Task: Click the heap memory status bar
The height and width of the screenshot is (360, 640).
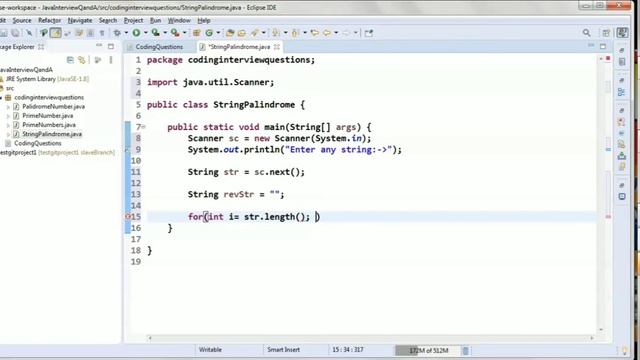Action: pyautogui.click(x=428, y=350)
